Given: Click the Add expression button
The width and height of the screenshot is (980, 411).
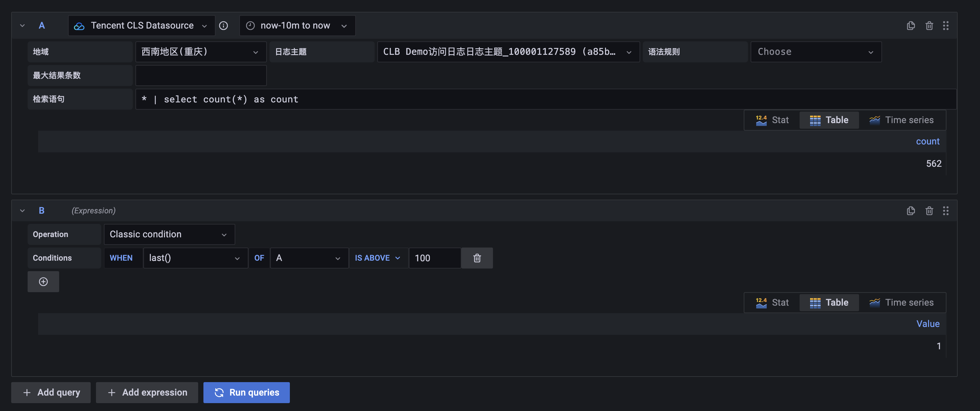Looking at the screenshot, I should (x=147, y=392).
